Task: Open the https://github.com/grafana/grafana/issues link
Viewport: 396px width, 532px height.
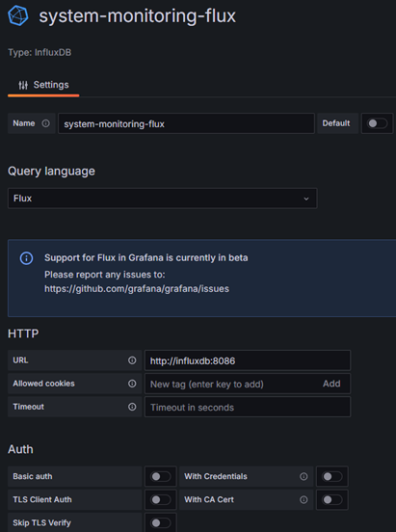Action: (137, 289)
